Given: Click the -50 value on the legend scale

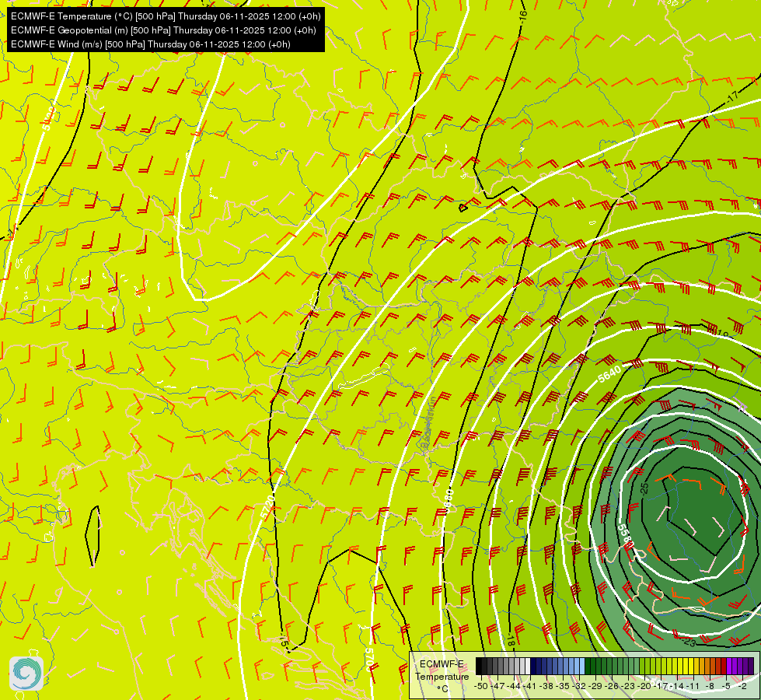Looking at the screenshot, I should tap(481, 686).
